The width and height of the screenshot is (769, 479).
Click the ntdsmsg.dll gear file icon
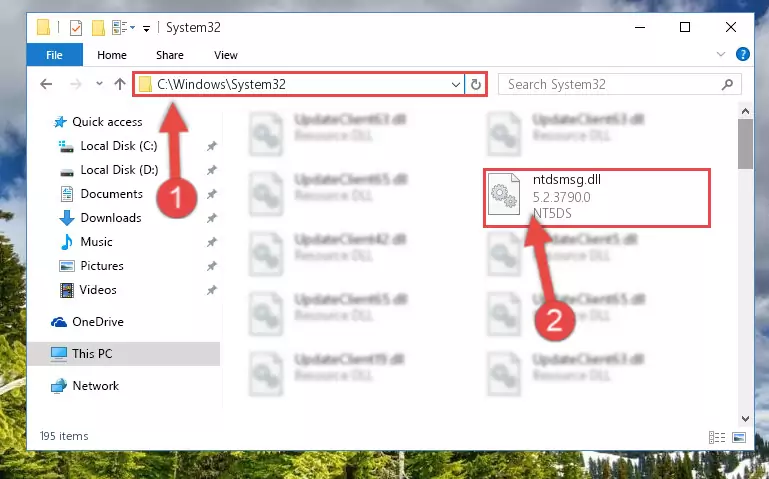tap(504, 195)
